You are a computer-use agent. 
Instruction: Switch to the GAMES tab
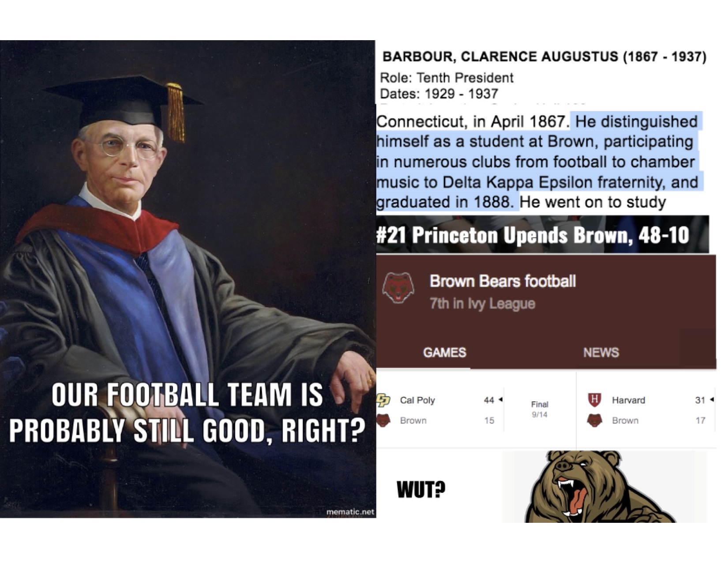(444, 352)
